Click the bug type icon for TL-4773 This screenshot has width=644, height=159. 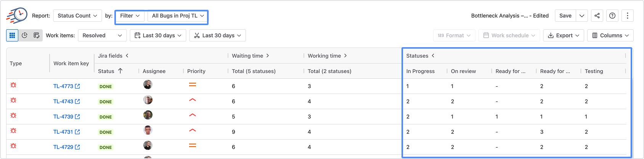[x=13, y=85]
